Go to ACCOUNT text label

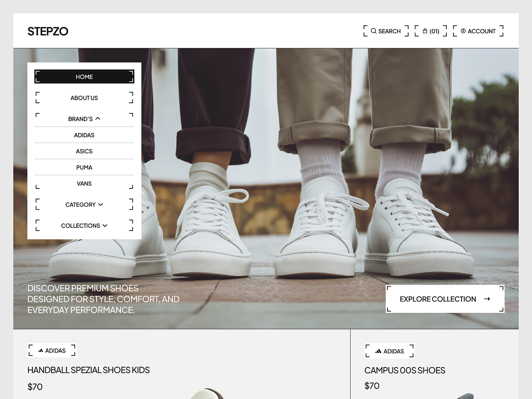(x=481, y=31)
